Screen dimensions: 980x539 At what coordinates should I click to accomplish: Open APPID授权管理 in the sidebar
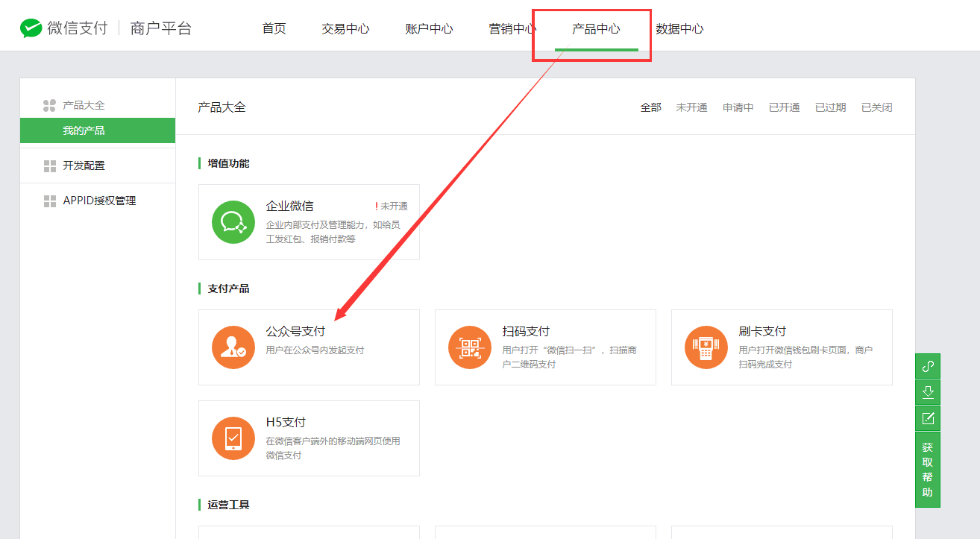(x=99, y=201)
